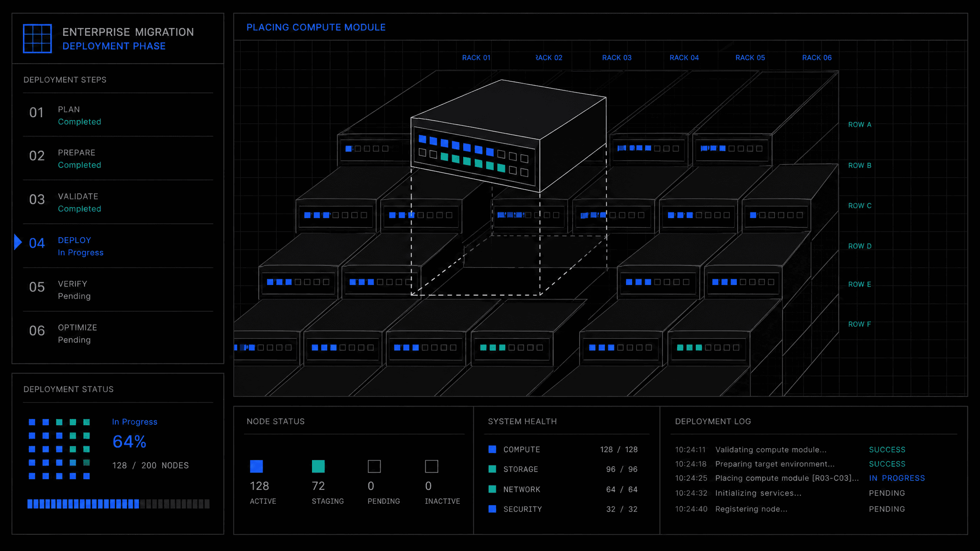
Task: Click the blue arrow marker beside step 04
Action: click(18, 242)
